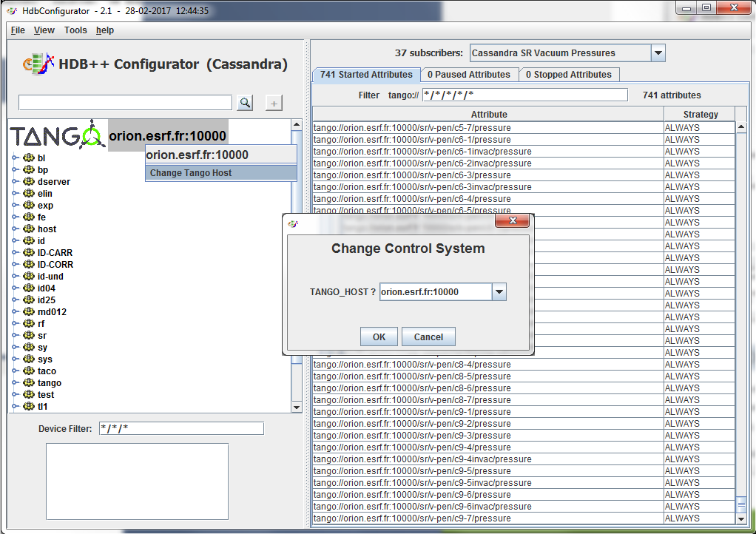
Task: Click the 'sr' domain node icon
Action: 29,336
